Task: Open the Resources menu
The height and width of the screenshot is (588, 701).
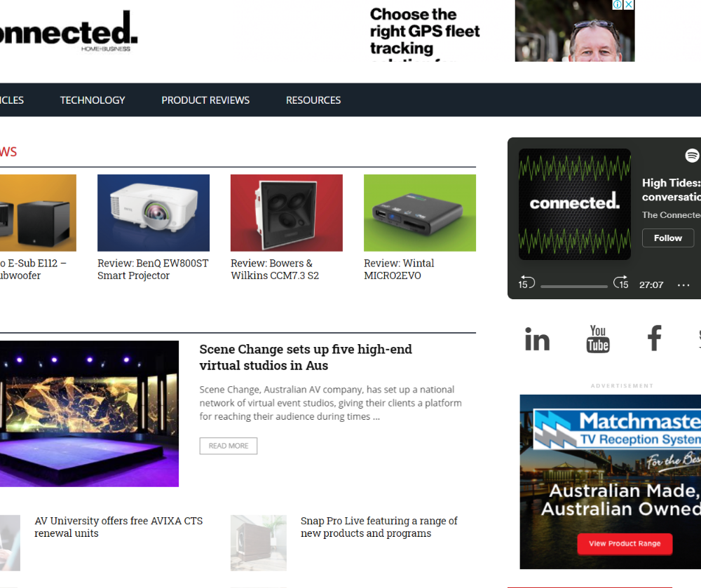Action: click(313, 100)
